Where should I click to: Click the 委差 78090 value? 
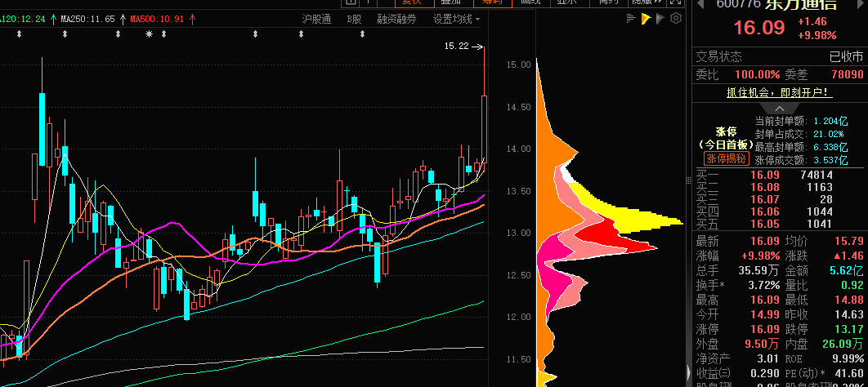pos(847,74)
